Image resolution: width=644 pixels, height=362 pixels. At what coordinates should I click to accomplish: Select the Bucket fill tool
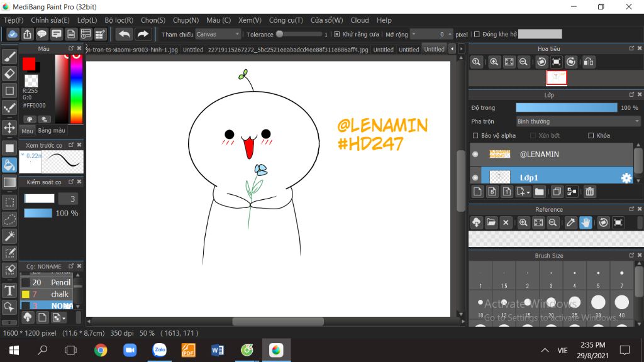pos(9,165)
